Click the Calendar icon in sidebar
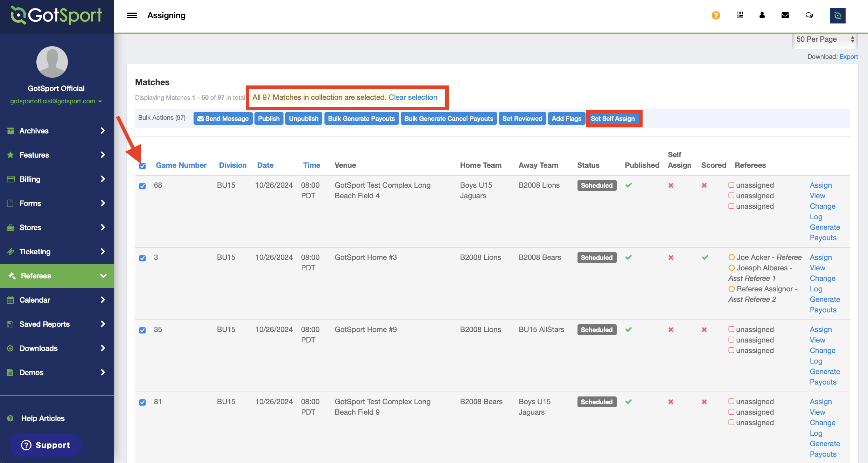 tap(10, 300)
